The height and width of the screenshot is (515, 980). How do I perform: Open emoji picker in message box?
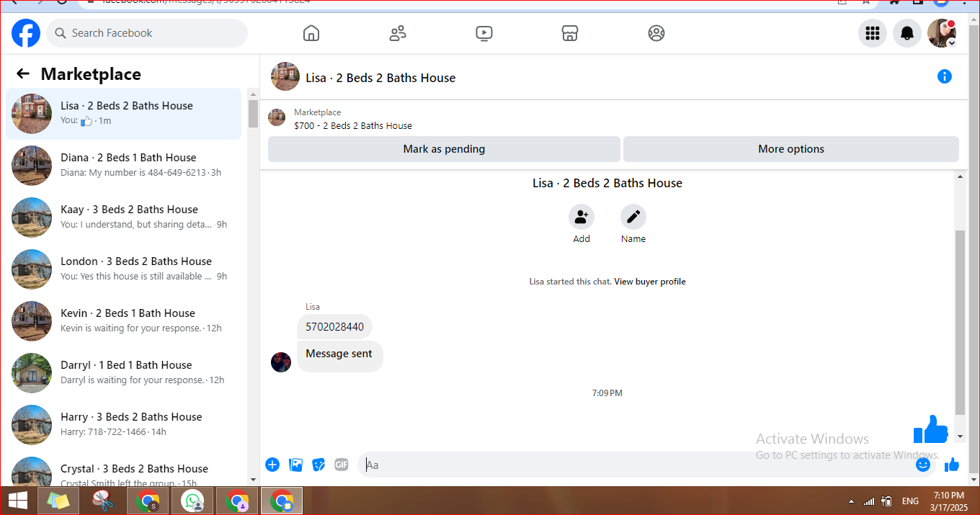click(923, 465)
